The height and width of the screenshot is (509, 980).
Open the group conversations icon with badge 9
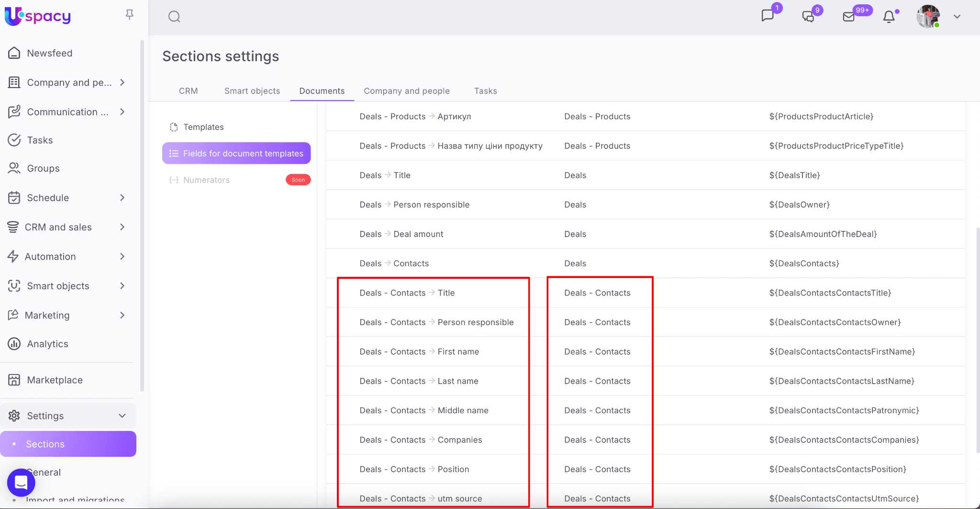pos(808,17)
